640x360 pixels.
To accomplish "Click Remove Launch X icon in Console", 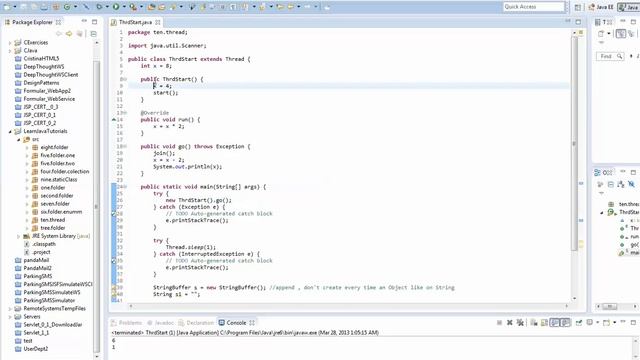I will pyautogui.click(x=509, y=323).
